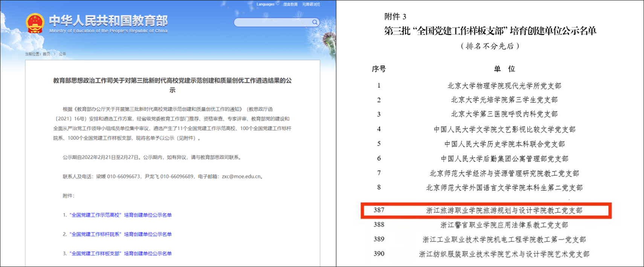The height and width of the screenshot is (267, 644).
Task: Select 浙江警官职业学院应用法律系教工党支部 row
Action: tap(504, 225)
